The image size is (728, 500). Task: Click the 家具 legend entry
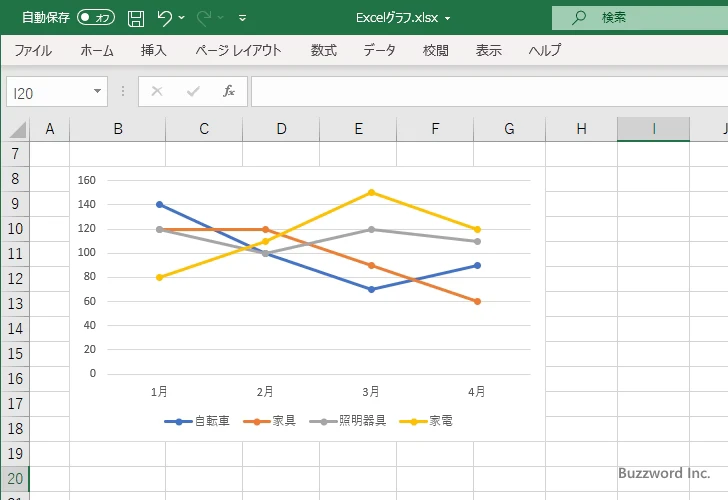coord(269,421)
